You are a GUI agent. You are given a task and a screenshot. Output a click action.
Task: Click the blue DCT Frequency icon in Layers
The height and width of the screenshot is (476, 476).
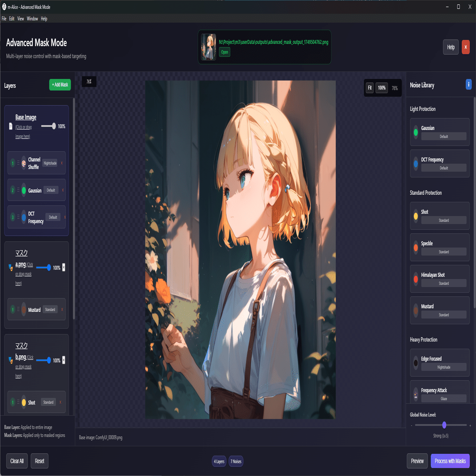(24, 217)
